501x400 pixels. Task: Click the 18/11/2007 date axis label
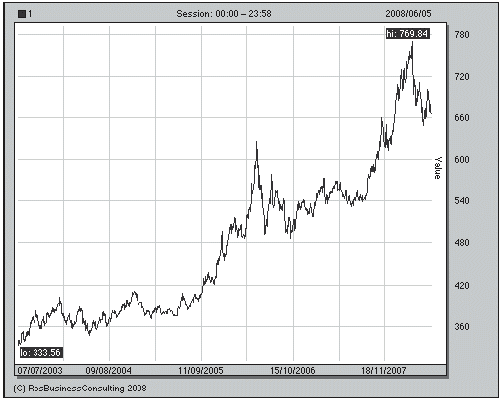tap(384, 371)
